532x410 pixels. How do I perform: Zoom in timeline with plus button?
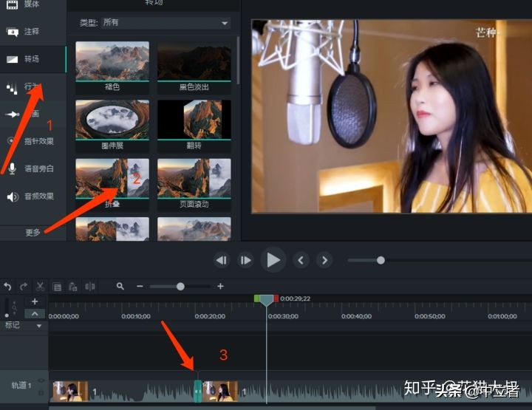tap(220, 287)
